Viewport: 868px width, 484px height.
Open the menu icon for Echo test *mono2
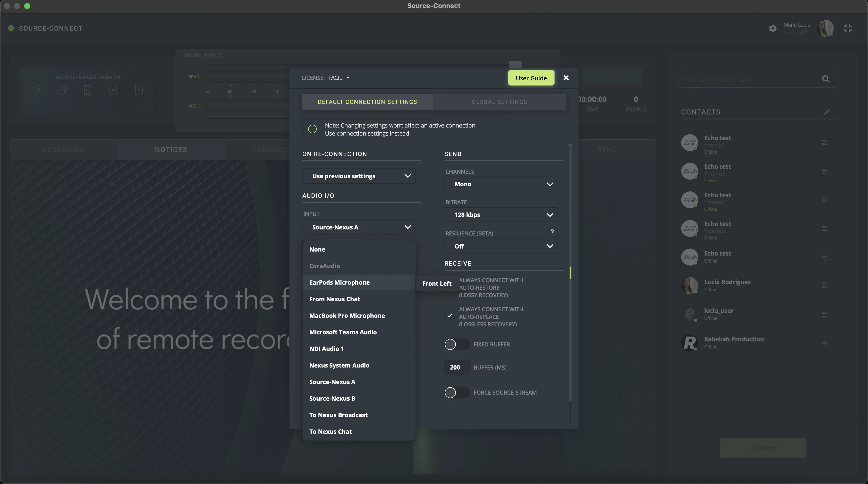825,171
